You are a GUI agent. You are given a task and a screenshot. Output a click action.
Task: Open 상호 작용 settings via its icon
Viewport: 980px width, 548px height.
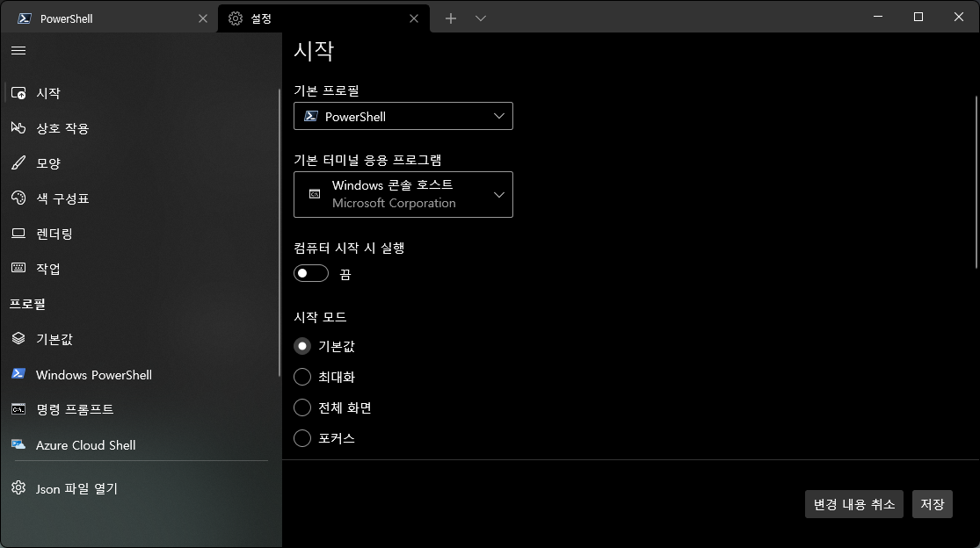pos(18,128)
